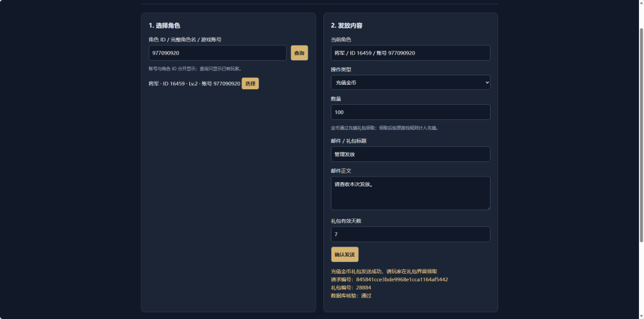Click the 1. 选择角色 heading
The image size is (644, 319).
164,25
